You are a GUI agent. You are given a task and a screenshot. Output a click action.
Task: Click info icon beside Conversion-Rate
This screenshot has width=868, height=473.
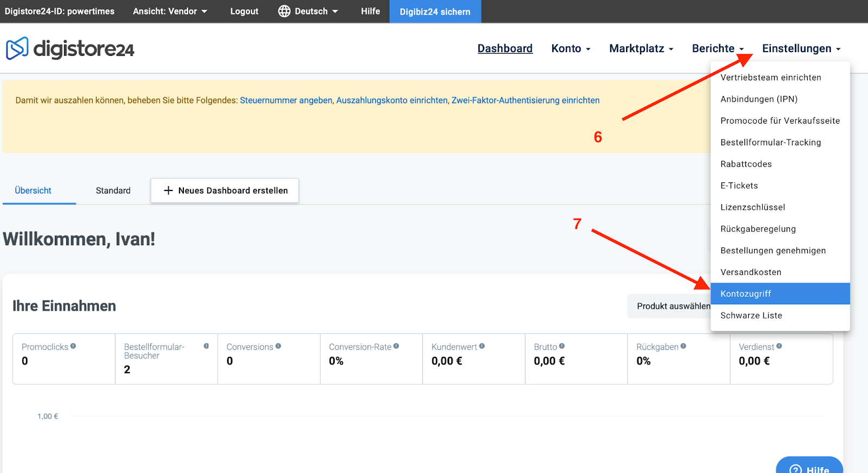click(x=396, y=346)
